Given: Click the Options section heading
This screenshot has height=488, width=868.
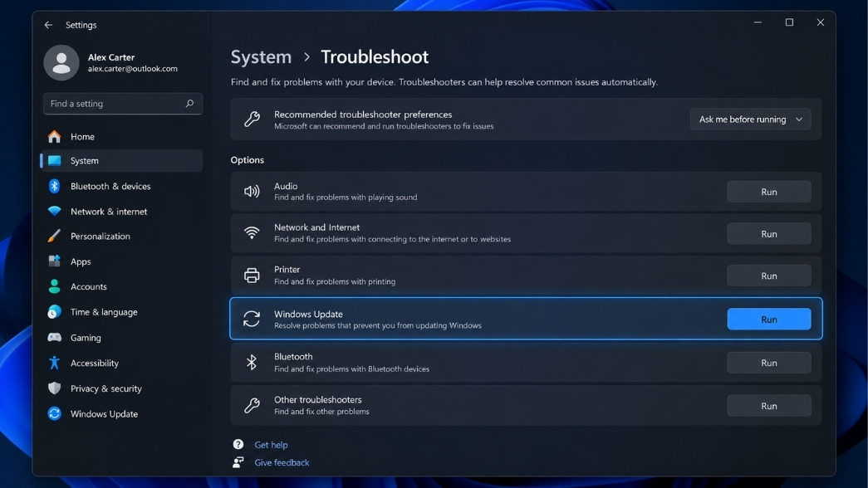Looking at the screenshot, I should [247, 160].
